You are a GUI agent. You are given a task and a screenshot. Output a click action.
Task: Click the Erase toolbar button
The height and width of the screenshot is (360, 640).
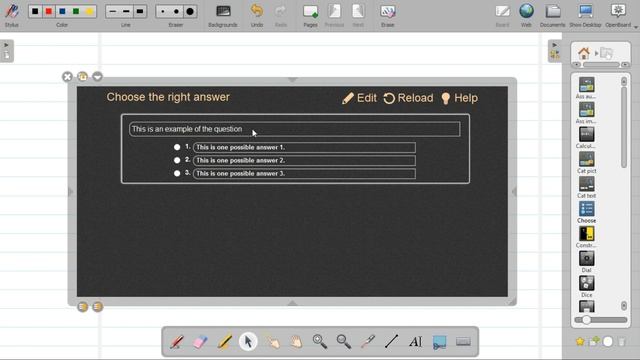(x=387, y=15)
